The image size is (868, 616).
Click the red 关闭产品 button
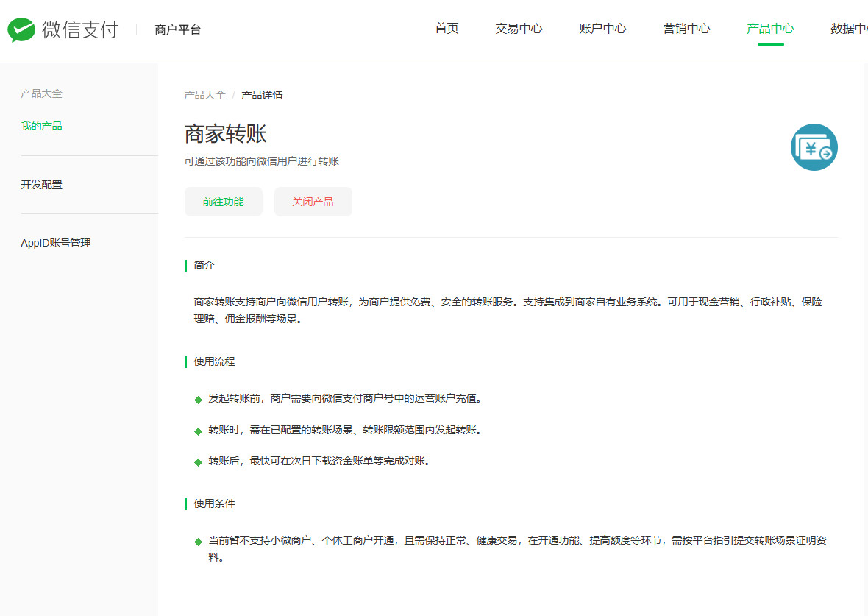point(313,202)
